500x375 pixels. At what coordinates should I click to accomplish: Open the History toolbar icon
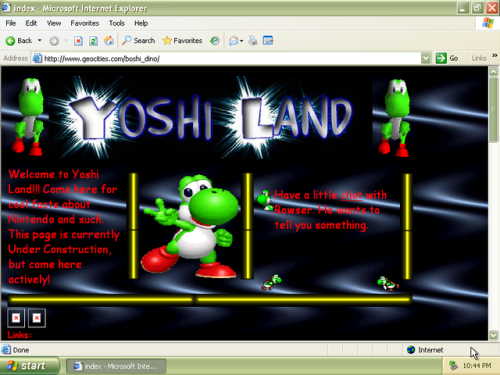tap(215, 41)
